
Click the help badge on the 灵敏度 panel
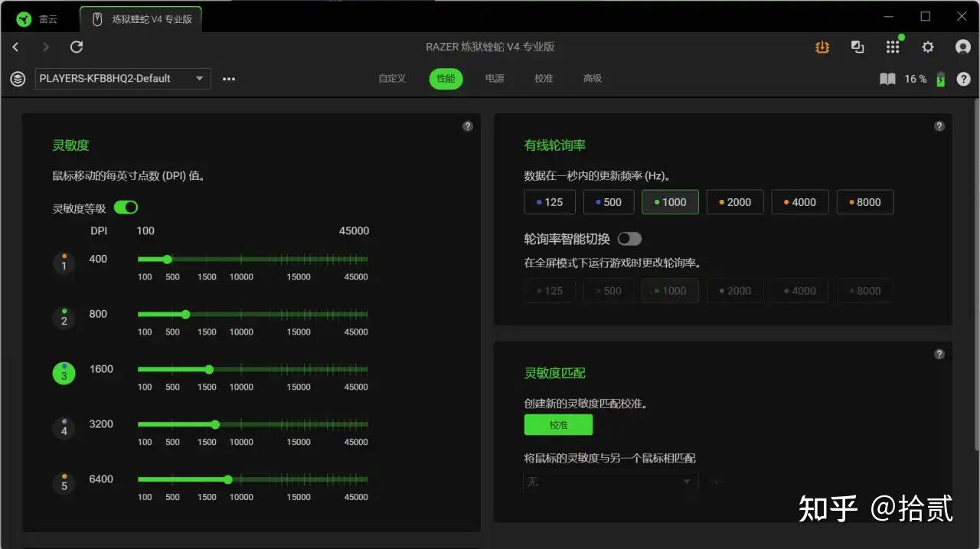coord(468,126)
